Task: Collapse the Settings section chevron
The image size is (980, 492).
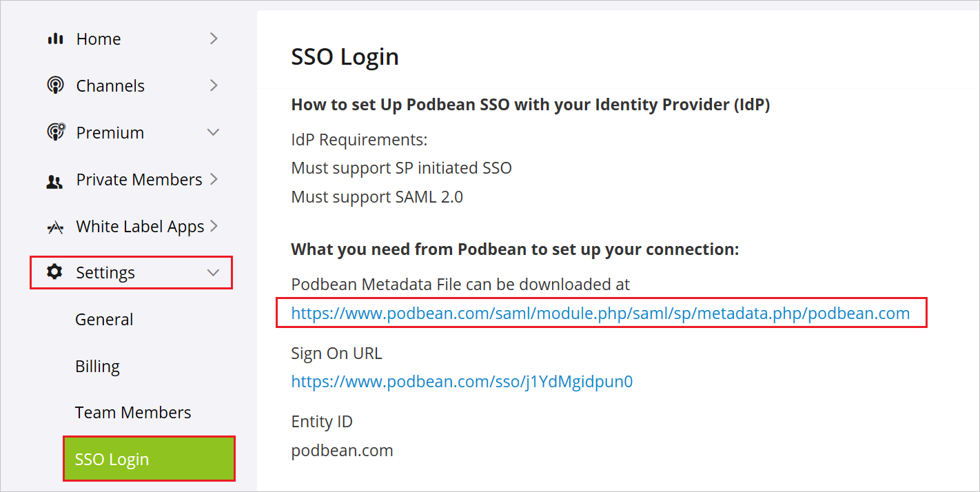Action: tap(214, 272)
